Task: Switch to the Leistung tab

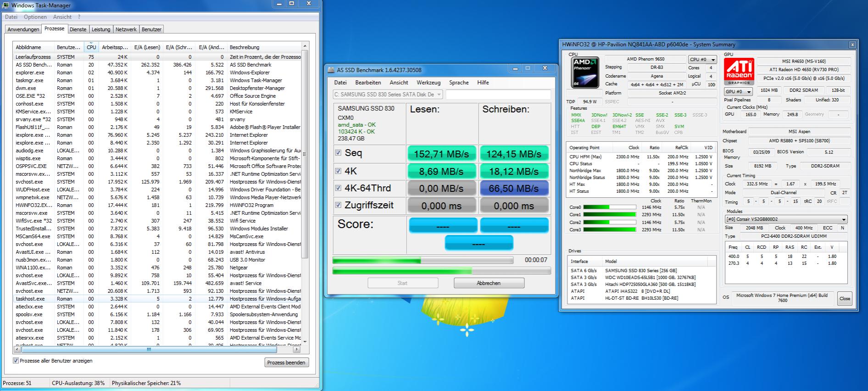Action: click(101, 29)
